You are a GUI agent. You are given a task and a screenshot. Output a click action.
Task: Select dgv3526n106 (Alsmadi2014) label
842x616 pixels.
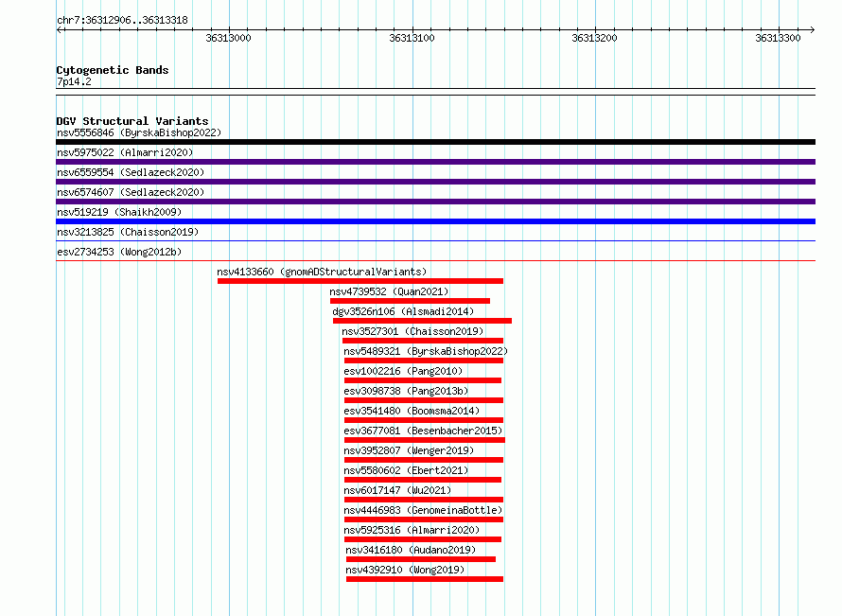(403, 311)
